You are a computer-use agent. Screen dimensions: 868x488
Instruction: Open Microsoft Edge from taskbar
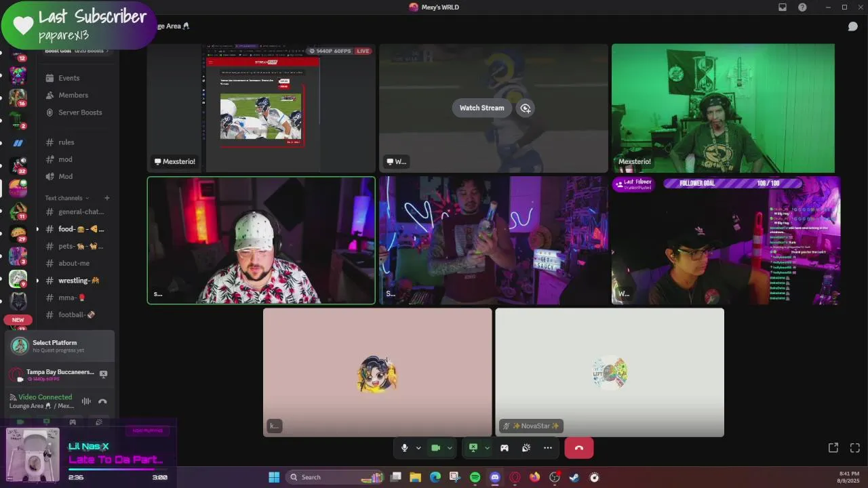(x=435, y=477)
